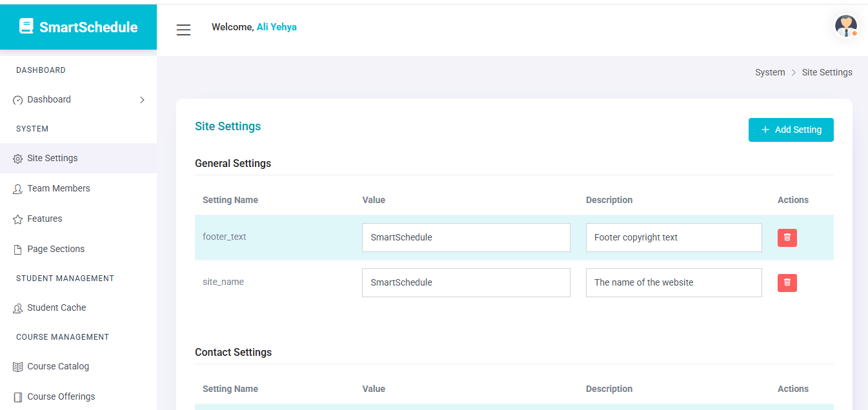
Task: Edit the site_name description field
Action: pos(673,283)
